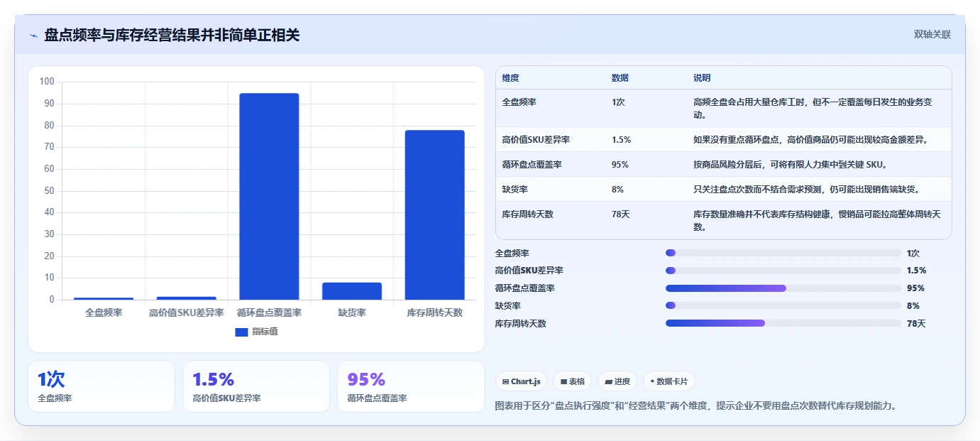
Task: Click the 缺货率 table row label
Action: click(514, 190)
